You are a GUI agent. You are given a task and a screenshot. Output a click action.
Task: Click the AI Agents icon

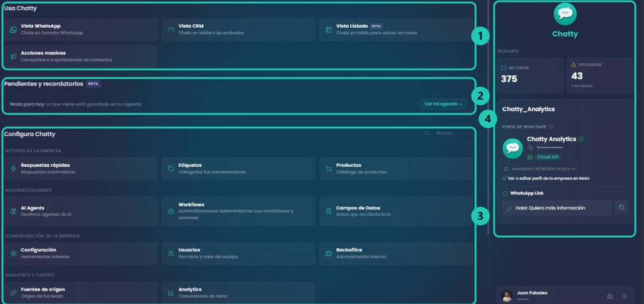14,211
